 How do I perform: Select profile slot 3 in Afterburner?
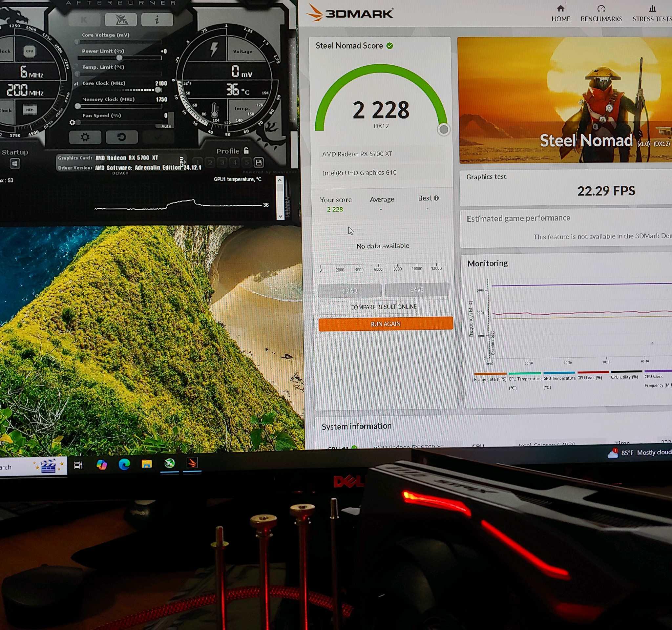pyautogui.click(x=222, y=162)
